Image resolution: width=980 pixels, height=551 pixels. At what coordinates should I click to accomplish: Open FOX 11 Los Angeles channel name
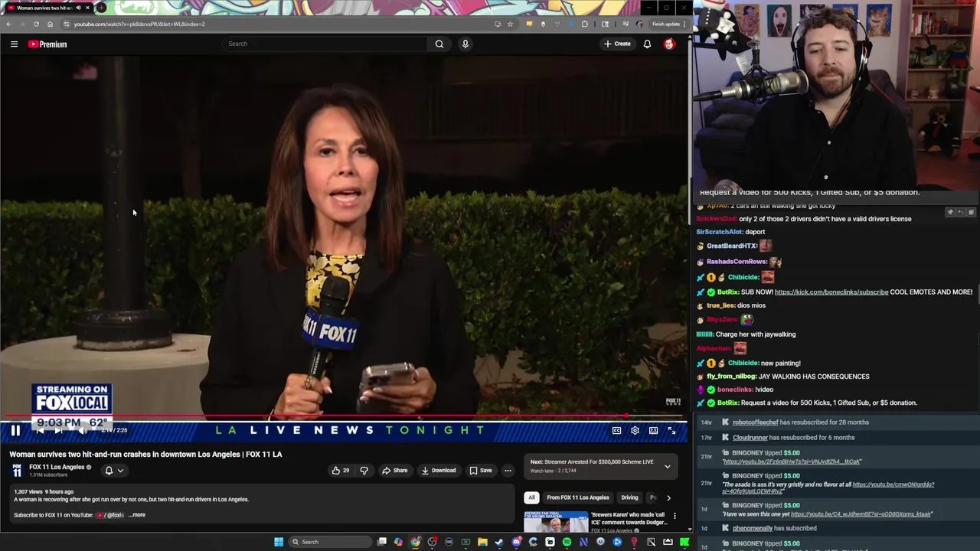point(57,467)
